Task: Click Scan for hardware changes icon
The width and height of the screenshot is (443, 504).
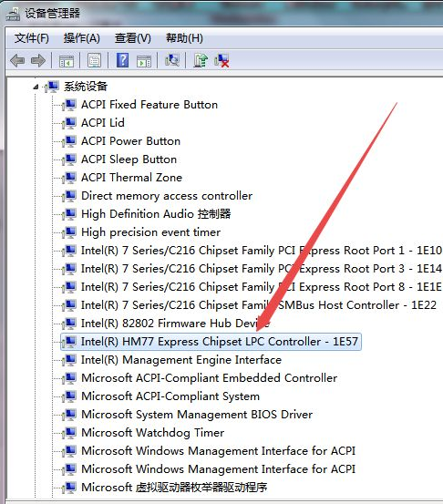Action: [172, 60]
